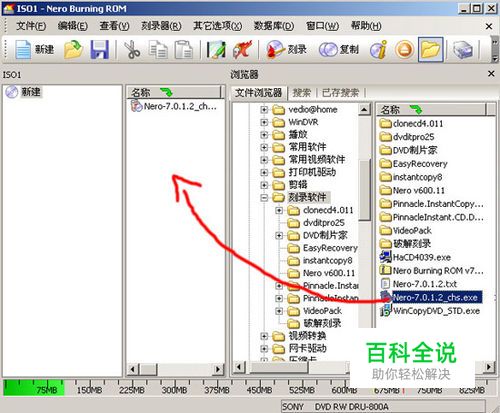Switch to the 已存搜索 tab
The height and width of the screenshot is (413, 500).
click(341, 93)
